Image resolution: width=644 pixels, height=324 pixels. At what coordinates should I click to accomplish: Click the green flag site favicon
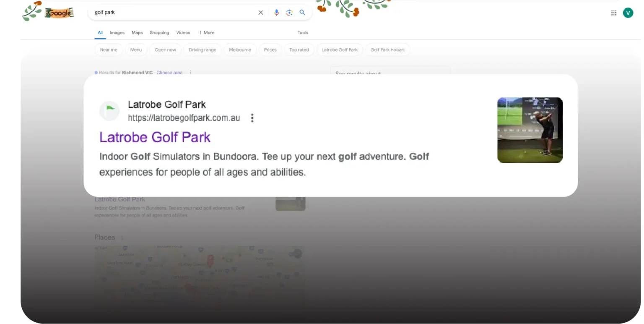(110, 111)
